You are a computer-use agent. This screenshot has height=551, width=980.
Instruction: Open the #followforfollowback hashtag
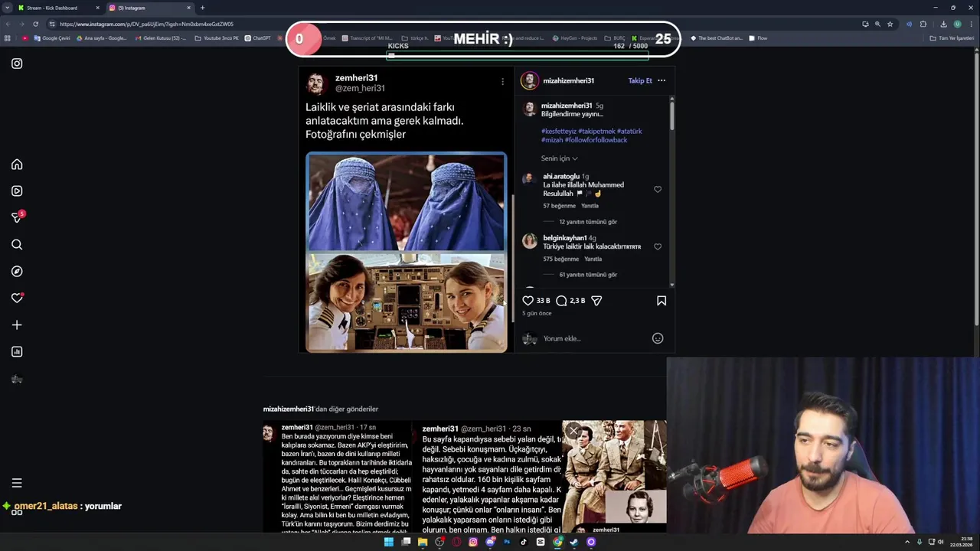click(596, 140)
